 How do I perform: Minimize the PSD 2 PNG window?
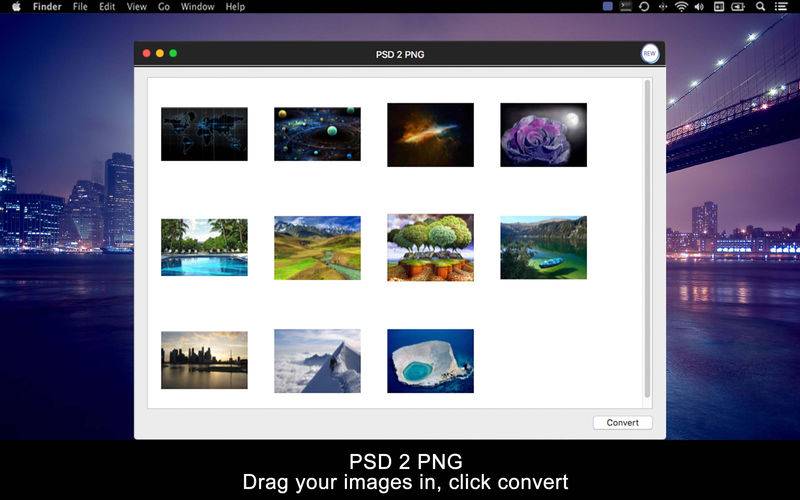(160, 53)
